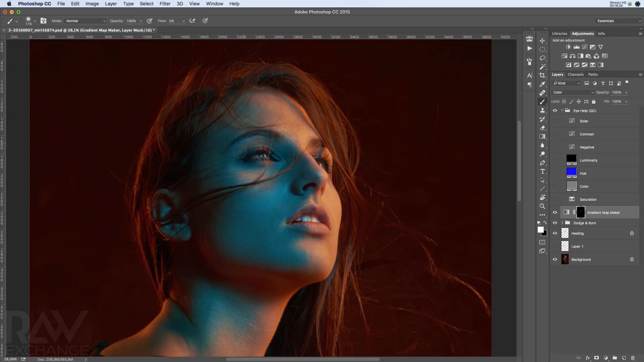This screenshot has width=644, height=362.
Task: Open the Select menu
Action: coord(147,4)
